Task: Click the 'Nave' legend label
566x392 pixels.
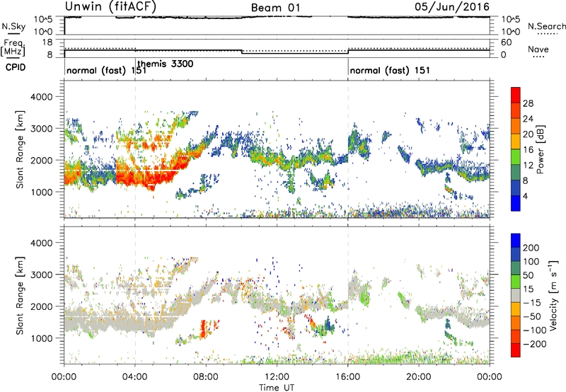Action: coord(538,49)
